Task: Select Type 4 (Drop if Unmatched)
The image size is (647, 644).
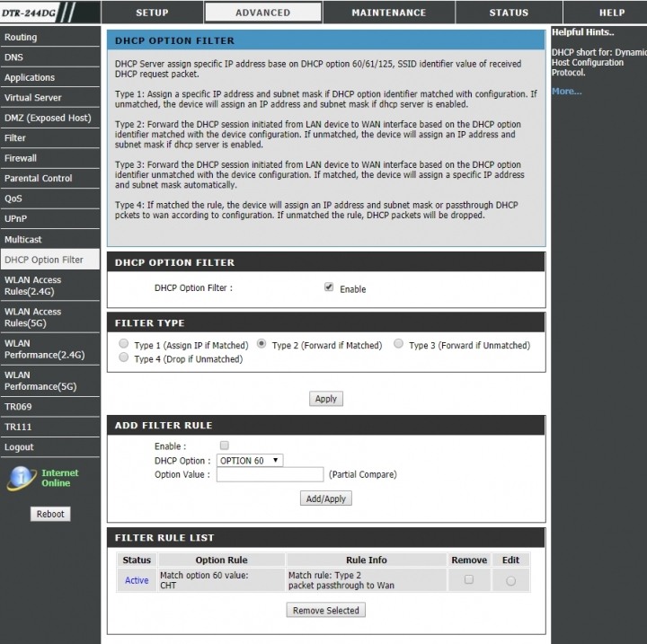Action: 123,357
